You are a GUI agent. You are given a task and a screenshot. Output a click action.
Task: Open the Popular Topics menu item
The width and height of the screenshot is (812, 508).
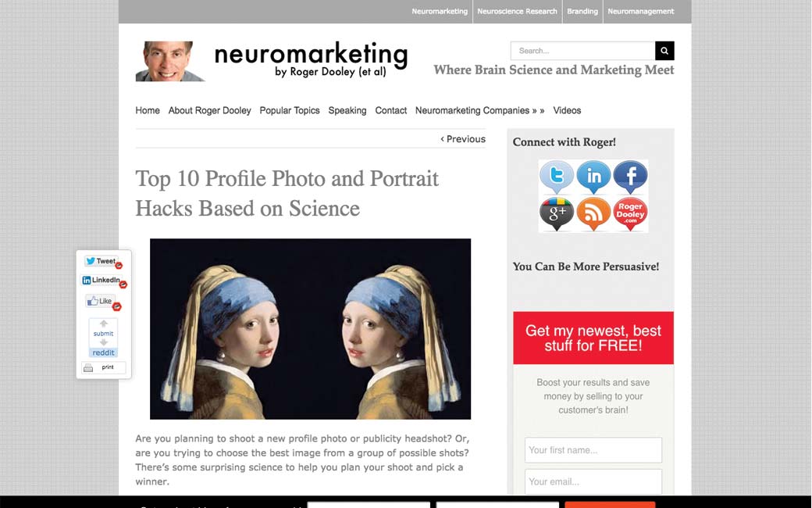[x=290, y=110]
